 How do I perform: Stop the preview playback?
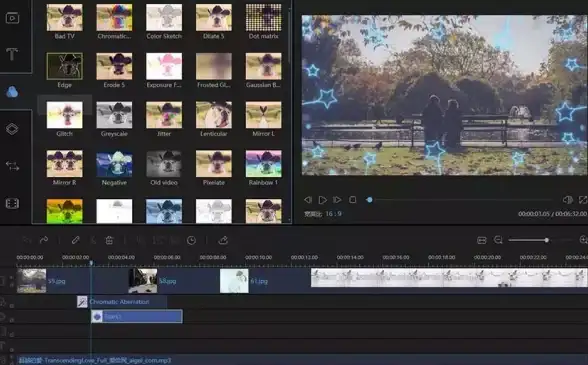coord(352,200)
